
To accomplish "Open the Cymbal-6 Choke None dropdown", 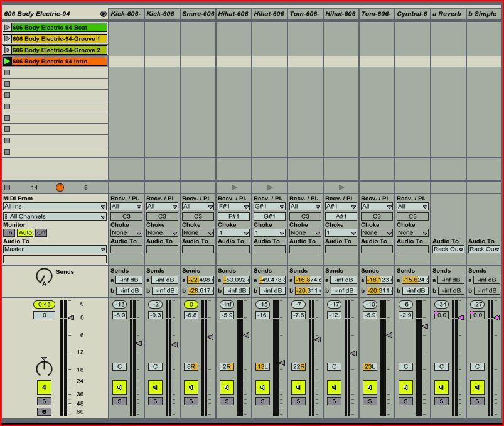I will point(412,232).
